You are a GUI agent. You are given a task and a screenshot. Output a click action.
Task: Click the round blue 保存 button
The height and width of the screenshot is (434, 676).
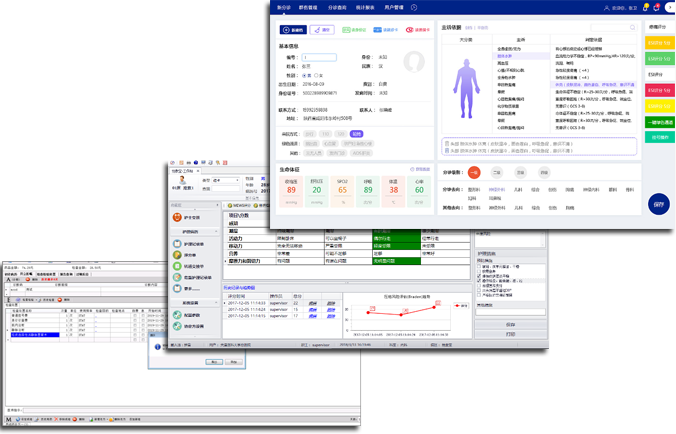tap(657, 204)
